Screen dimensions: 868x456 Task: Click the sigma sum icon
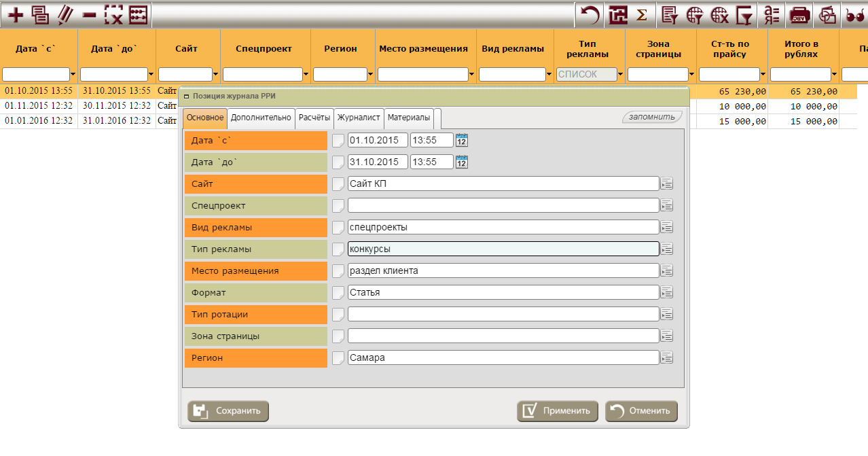[x=641, y=14]
